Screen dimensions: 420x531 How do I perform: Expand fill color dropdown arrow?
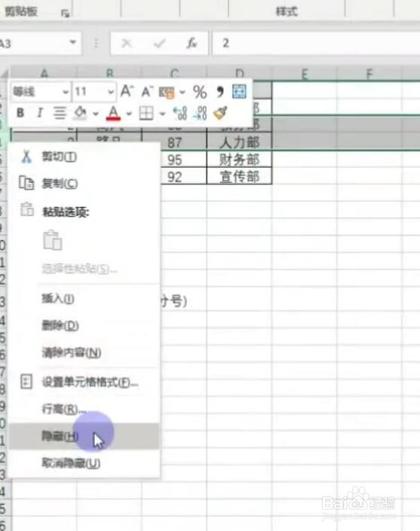pyautogui.click(x=96, y=114)
